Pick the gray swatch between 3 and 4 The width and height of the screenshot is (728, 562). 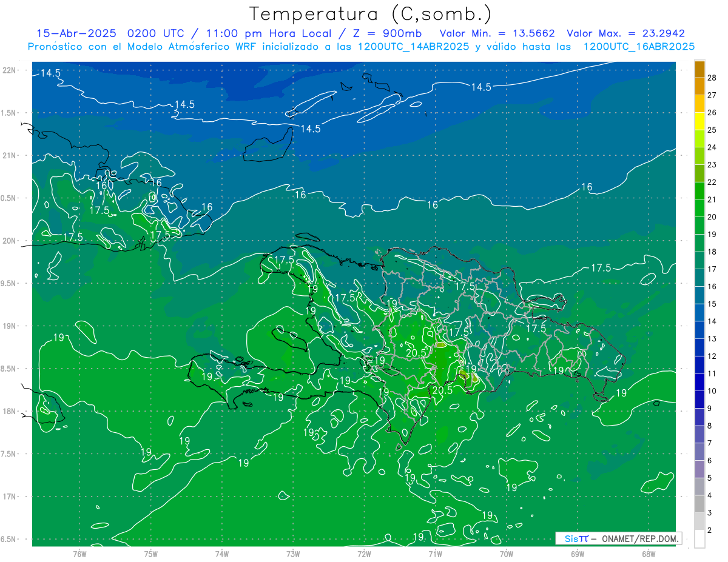pos(699,504)
